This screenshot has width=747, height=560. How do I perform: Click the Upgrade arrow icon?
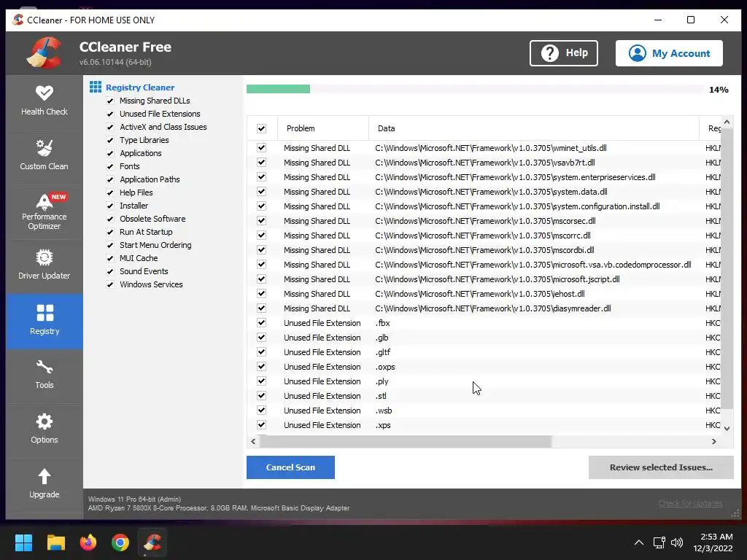[44, 475]
